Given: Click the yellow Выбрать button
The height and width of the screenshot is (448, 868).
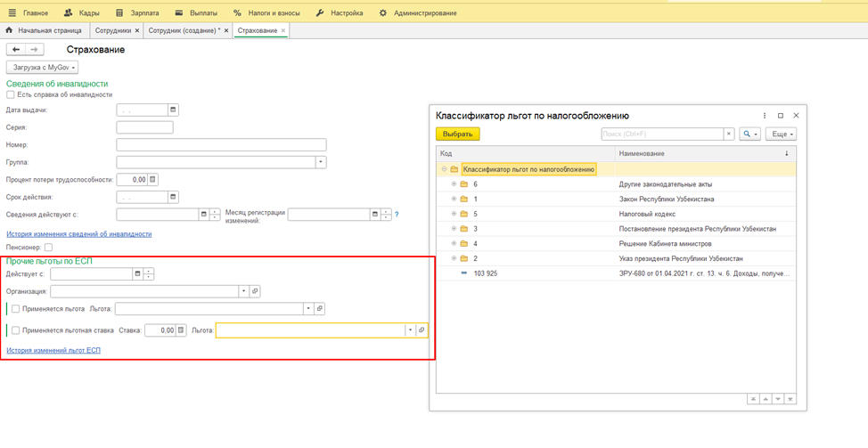Looking at the screenshot, I should pos(458,134).
